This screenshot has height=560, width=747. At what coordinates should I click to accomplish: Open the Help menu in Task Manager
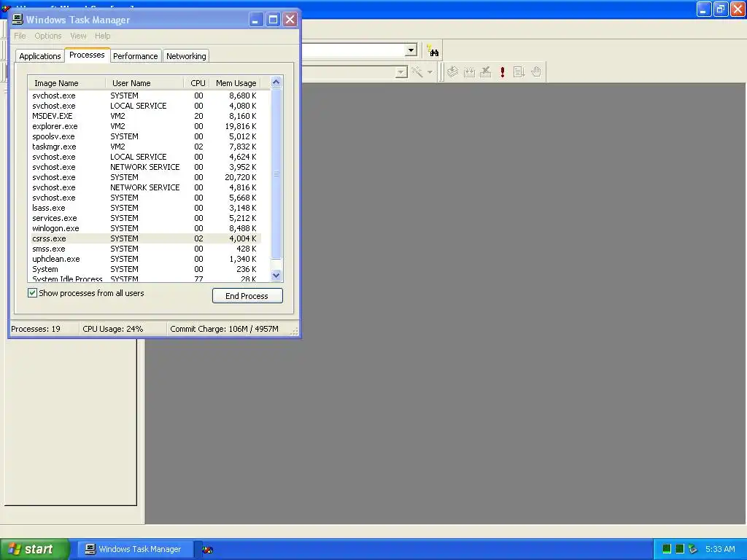pos(102,36)
